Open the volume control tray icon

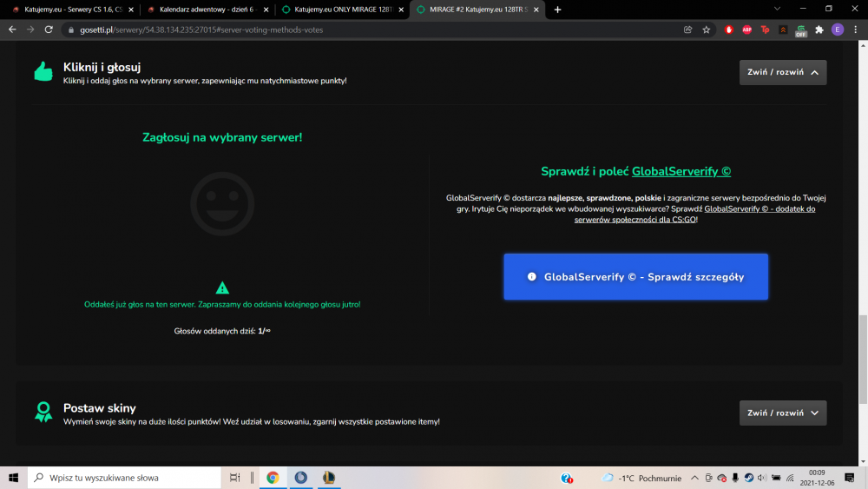pos(762,478)
